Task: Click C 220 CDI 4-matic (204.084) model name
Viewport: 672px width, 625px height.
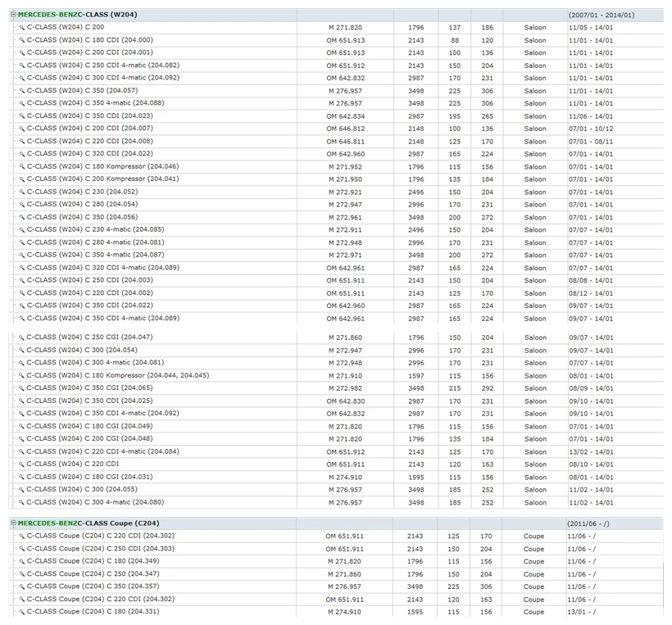Action: pos(103,451)
